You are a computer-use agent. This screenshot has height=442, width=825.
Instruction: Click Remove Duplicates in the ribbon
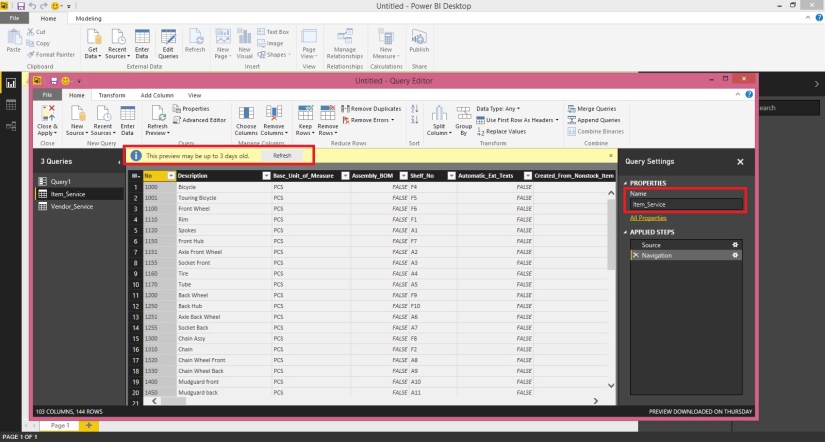click(371, 109)
